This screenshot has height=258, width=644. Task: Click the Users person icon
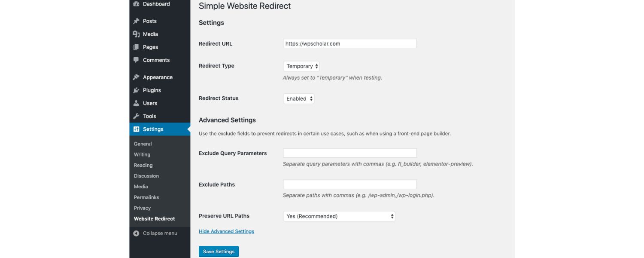[136, 103]
